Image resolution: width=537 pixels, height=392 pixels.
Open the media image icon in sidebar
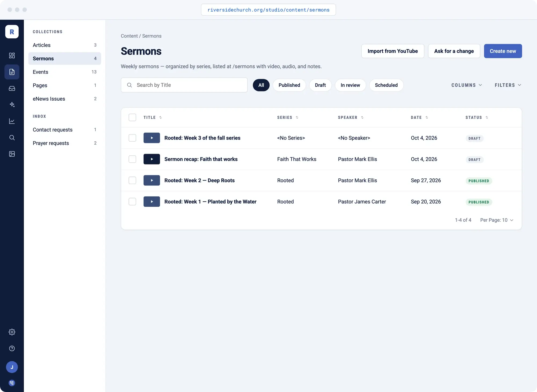pyautogui.click(x=12, y=154)
